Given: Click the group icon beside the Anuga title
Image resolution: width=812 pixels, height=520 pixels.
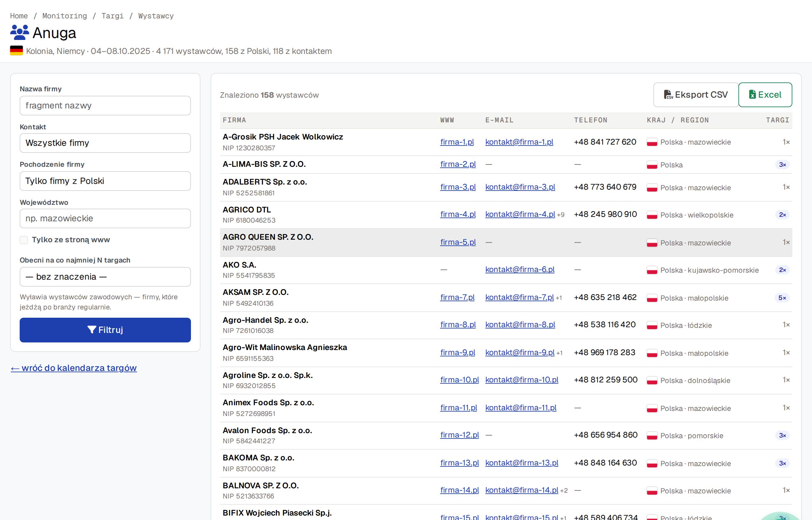Looking at the screenshot, I should click(x=20, y=32).
